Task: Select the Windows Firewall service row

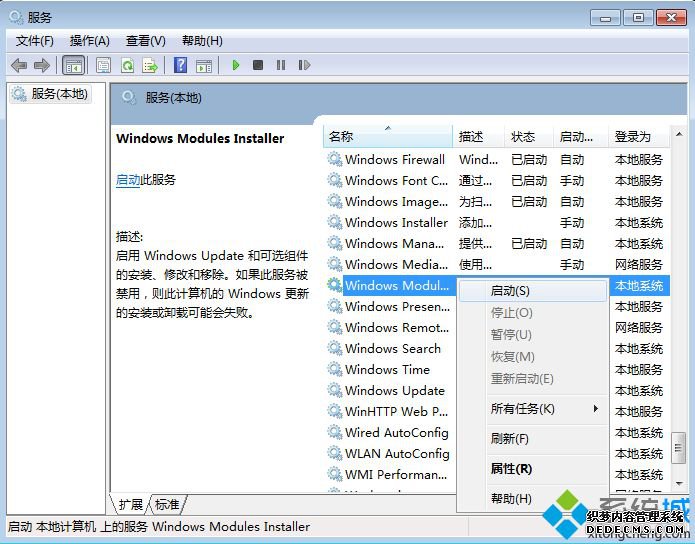Action: 496,159
